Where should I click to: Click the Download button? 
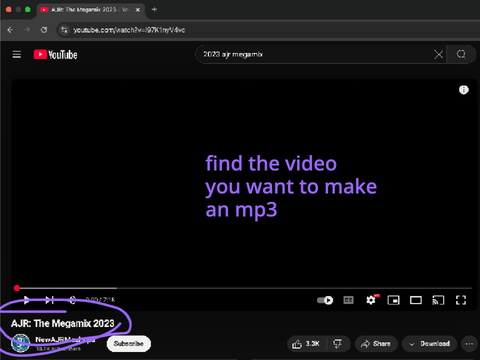(429, 344)
